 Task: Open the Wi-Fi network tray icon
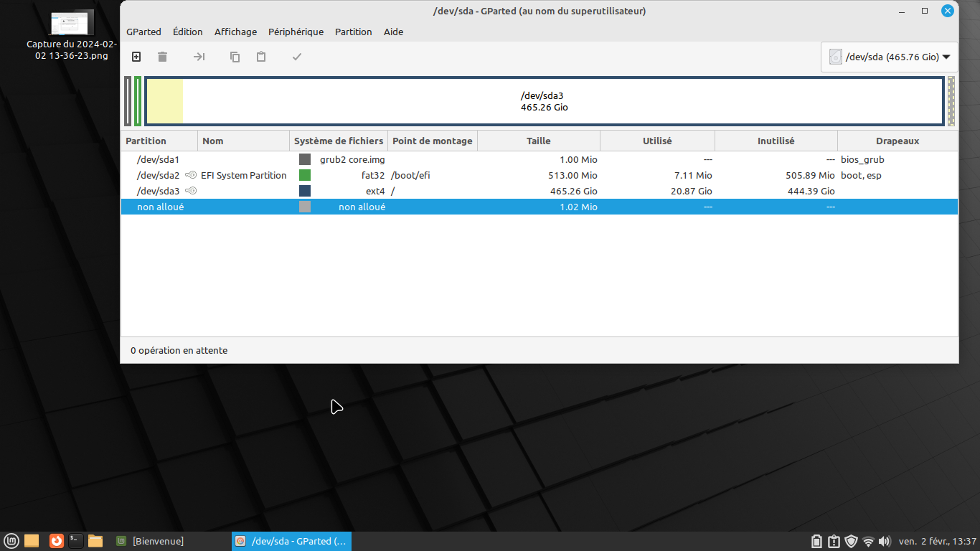pos(869,541)
